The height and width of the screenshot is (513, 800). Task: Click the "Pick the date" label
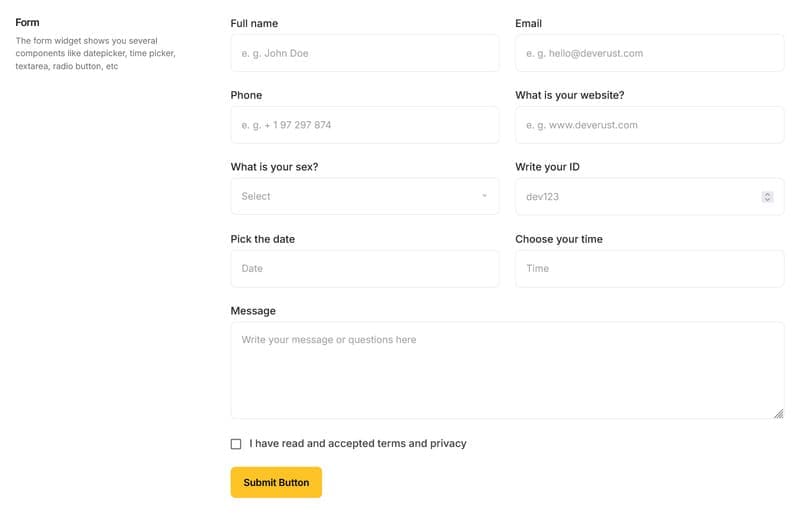point(262,239)
